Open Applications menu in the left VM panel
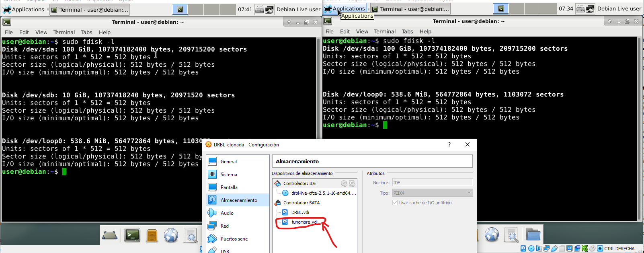The height and width of the screenshot is (253, 644). pos(23,9)
